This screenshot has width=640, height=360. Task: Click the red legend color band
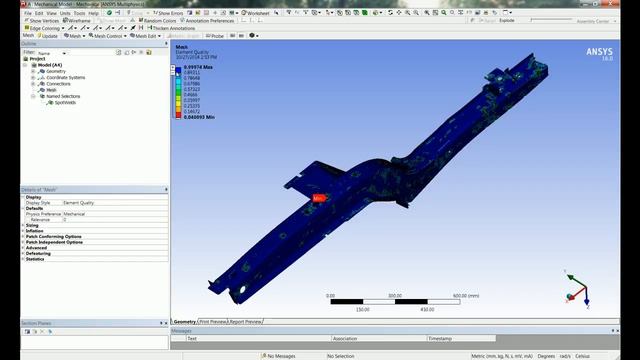[x=178, y=116]
